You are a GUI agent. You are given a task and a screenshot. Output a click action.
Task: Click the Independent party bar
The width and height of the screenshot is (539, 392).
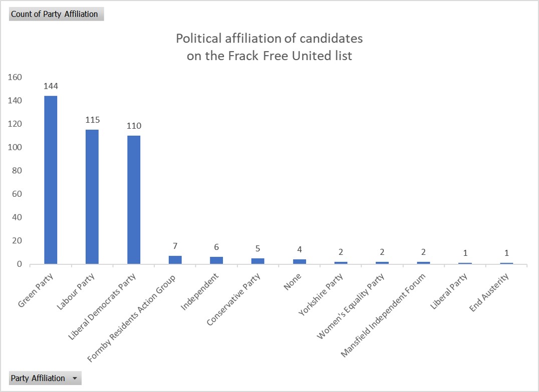[x=217, y=259]
